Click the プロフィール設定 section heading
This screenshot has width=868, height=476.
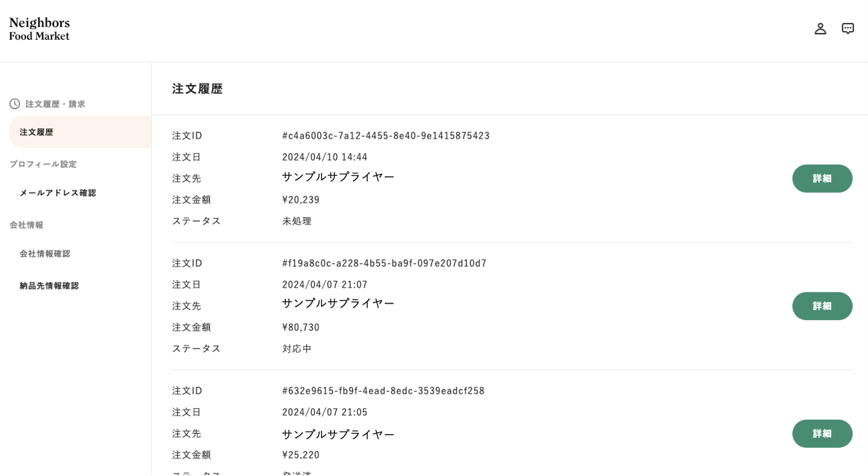(x=43, y=164)
